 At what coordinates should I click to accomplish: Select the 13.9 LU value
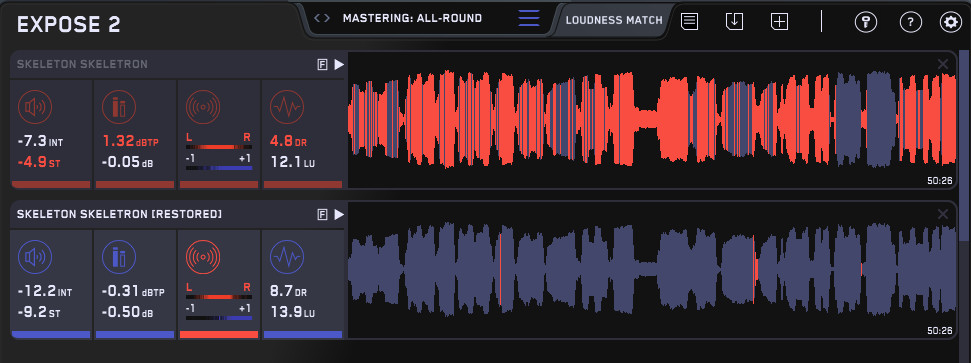pos(293,313)
